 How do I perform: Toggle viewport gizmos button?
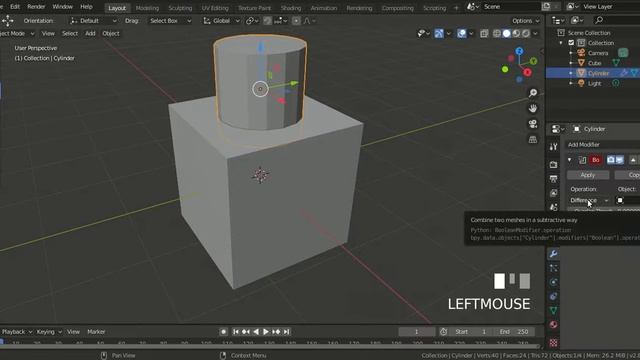coord(439,33)
